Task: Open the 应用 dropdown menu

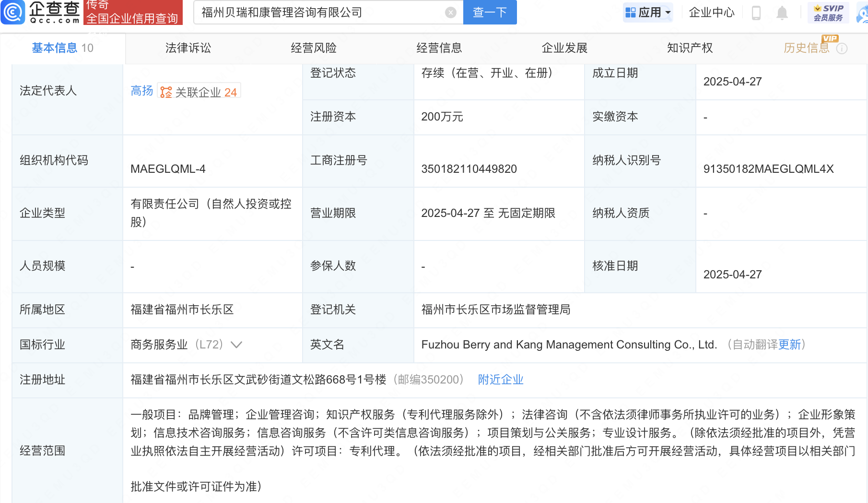Action: pos(648,12)
